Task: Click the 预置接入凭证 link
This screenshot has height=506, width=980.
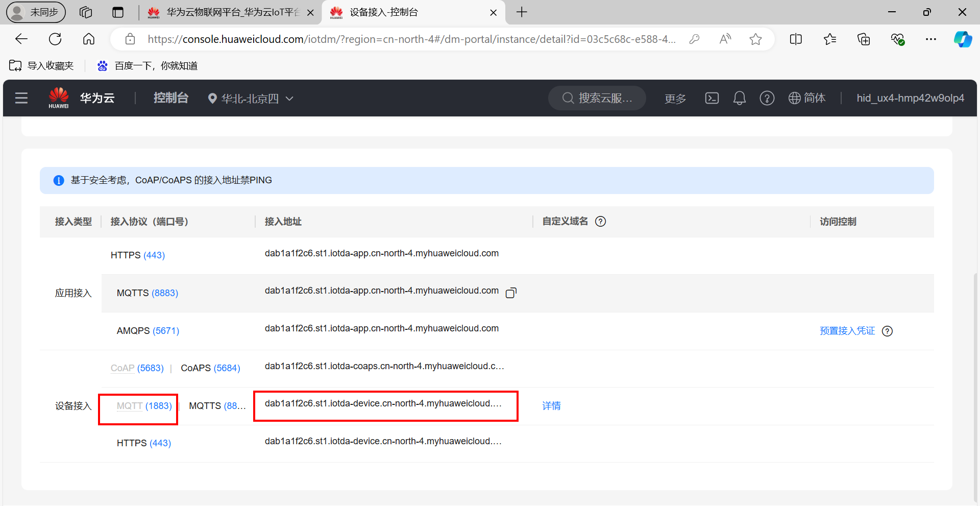Action: [847, 331]
